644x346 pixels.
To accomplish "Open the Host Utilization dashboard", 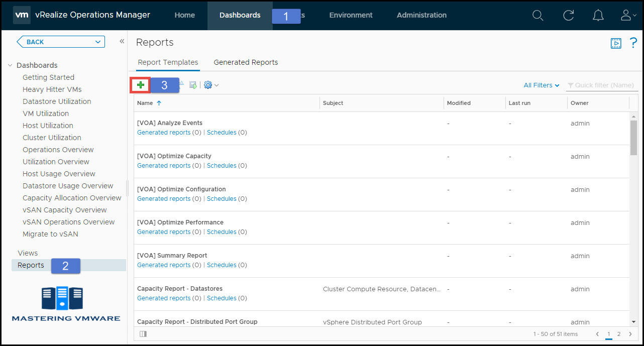I will click(48, 126).
